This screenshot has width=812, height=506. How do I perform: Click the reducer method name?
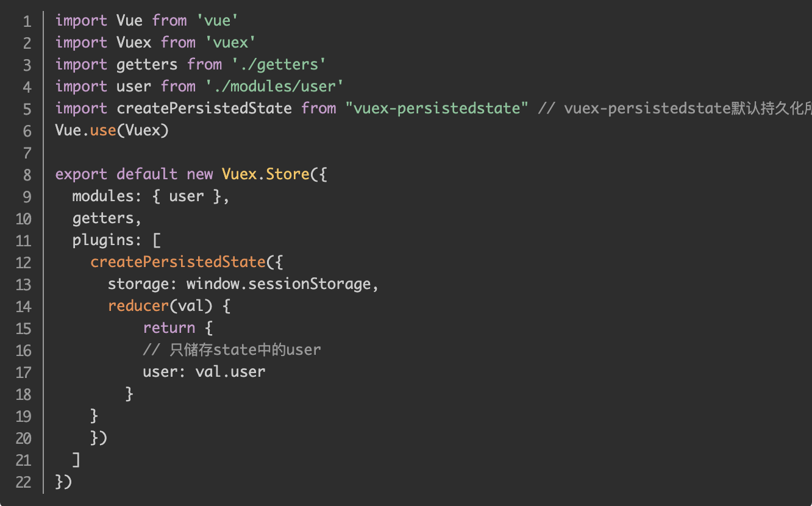138,306
